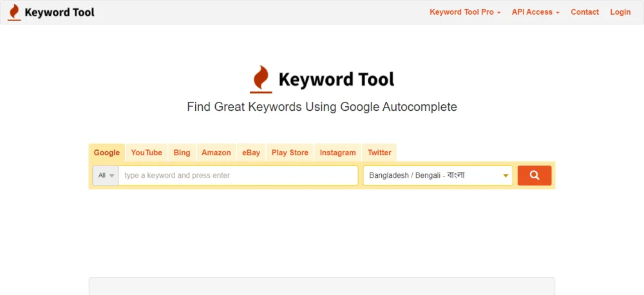Click the Keyword Tool brand name in navbar

click(x=59, y=12)
